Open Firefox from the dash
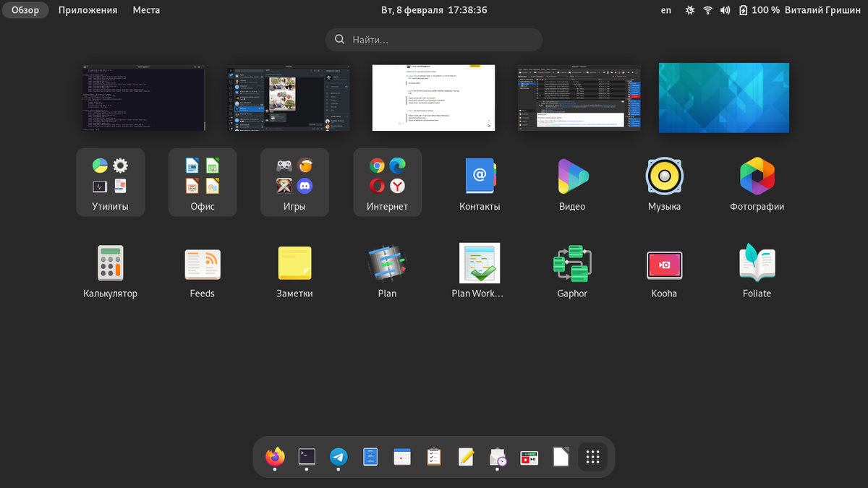This screenshot has height=488, width=868. 275,457
